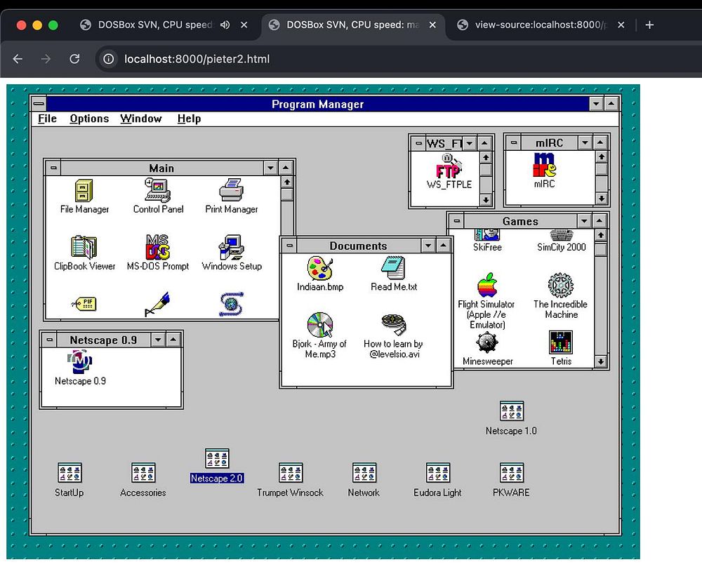The image size is (702, 588).
Task: Click the Documents window title bar
Action: tap(359, 246)
